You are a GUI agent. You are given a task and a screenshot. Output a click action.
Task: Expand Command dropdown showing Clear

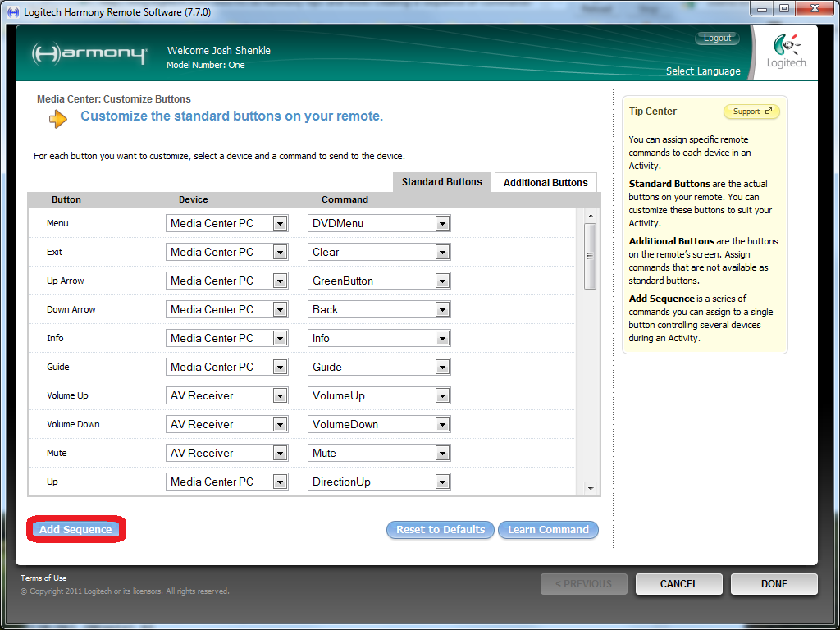[379, 252]
